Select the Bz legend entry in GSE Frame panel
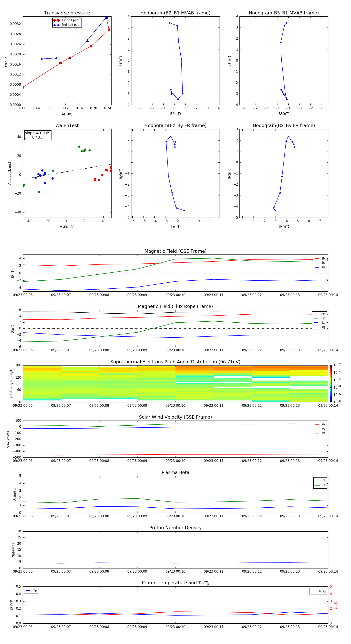 (320, 267)
